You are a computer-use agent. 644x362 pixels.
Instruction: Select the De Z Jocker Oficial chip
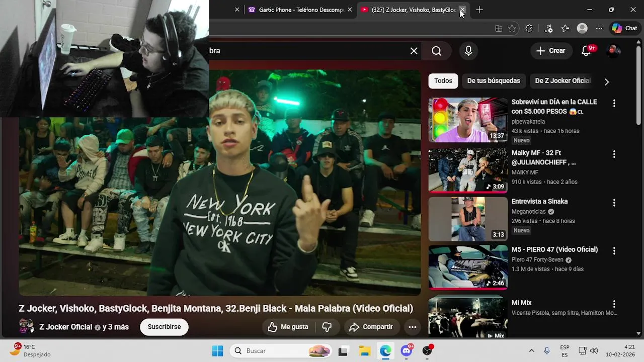point(562,81)
